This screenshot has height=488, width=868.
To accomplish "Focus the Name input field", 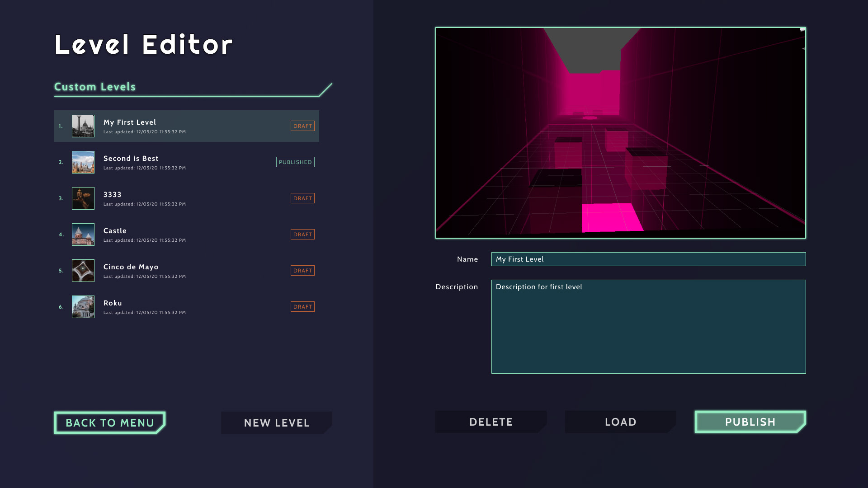I will pyautogui.click(x=648, y=259).
